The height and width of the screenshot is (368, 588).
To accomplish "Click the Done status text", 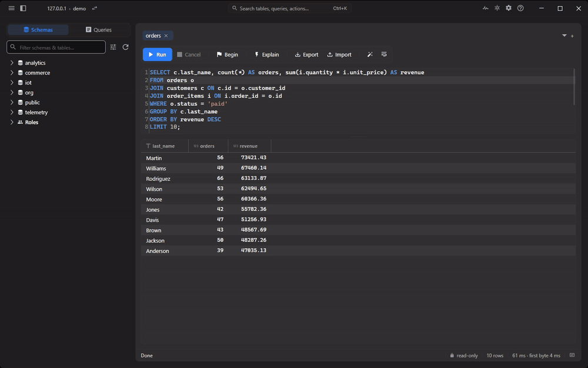I will tap(146, 355).
